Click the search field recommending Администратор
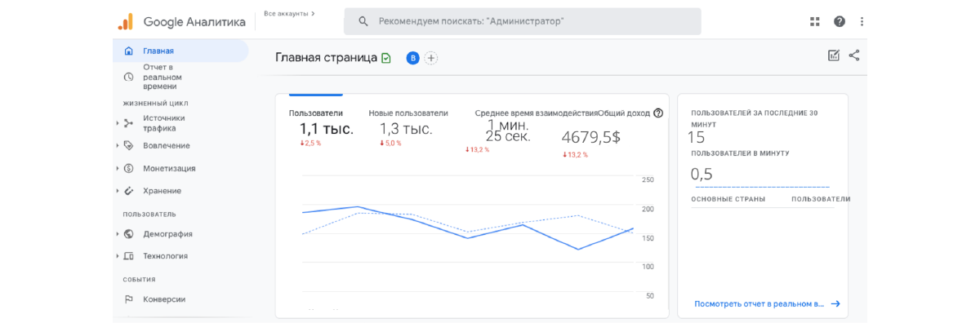Viewport: 980px width, 323px height. 523,21
